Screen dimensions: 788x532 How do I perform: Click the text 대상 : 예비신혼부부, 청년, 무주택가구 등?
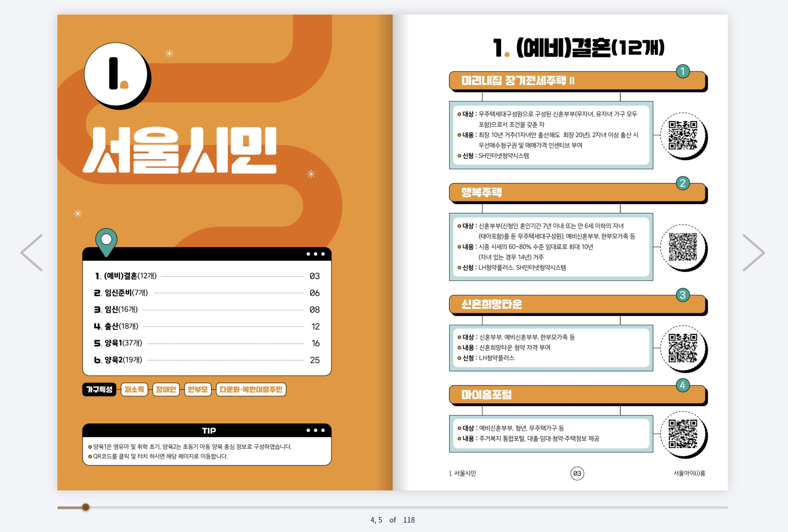511,428
